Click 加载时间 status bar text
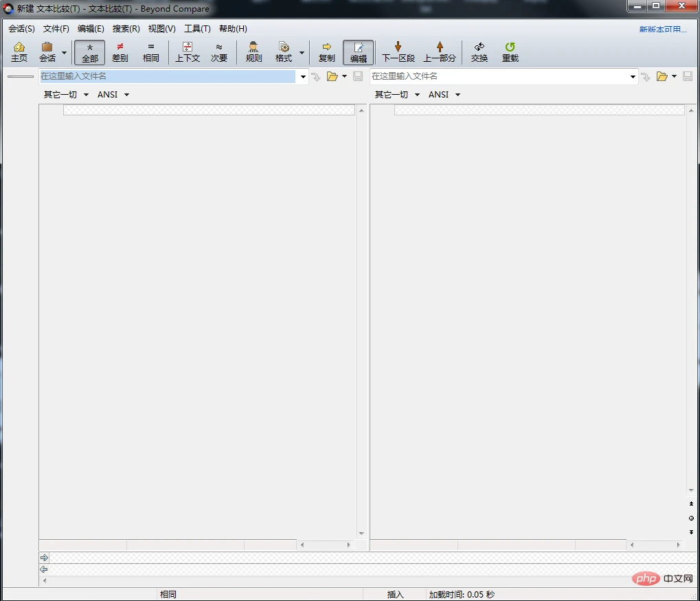Viewport: 700px width, 601px height. pos(462,594)
